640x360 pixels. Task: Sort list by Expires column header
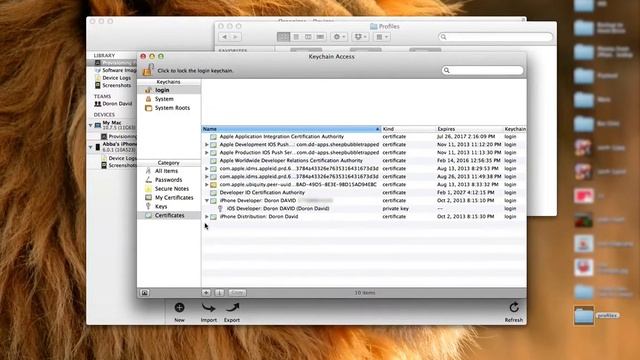tap(469, 129)
